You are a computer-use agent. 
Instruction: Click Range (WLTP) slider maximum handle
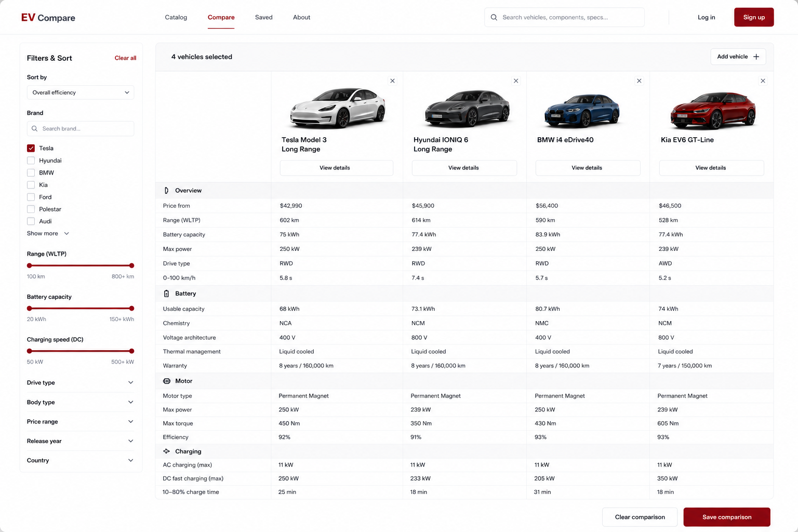tap(131, 265)
